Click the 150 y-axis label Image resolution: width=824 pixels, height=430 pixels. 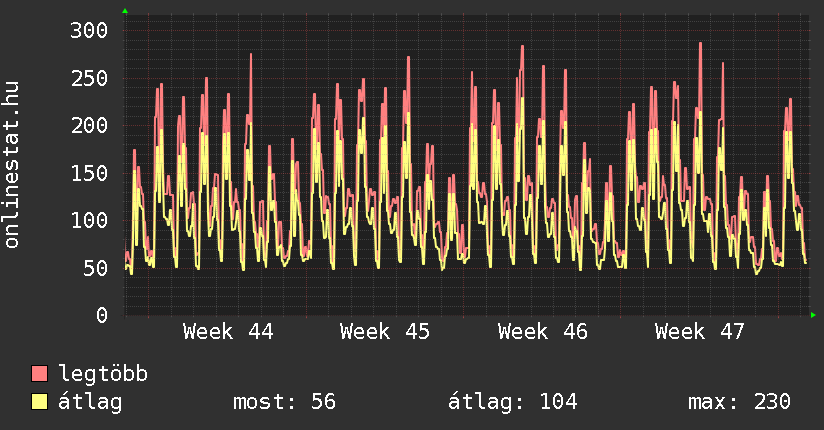(x=88, y=173)
